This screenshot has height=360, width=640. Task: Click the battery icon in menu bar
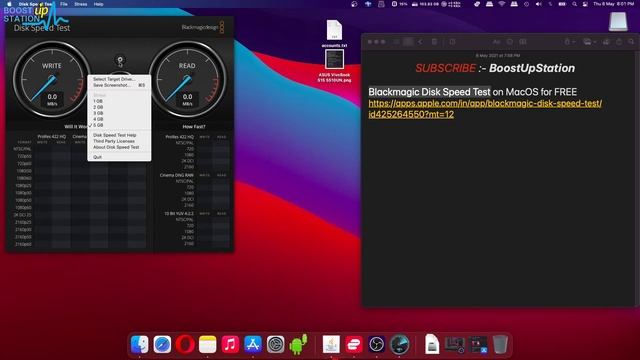coord(562,4)
